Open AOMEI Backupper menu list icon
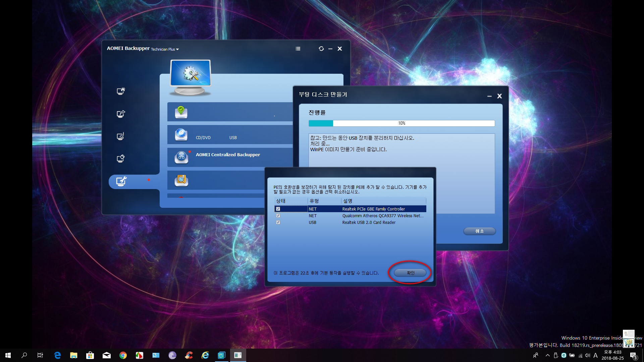 click(298, 49)
